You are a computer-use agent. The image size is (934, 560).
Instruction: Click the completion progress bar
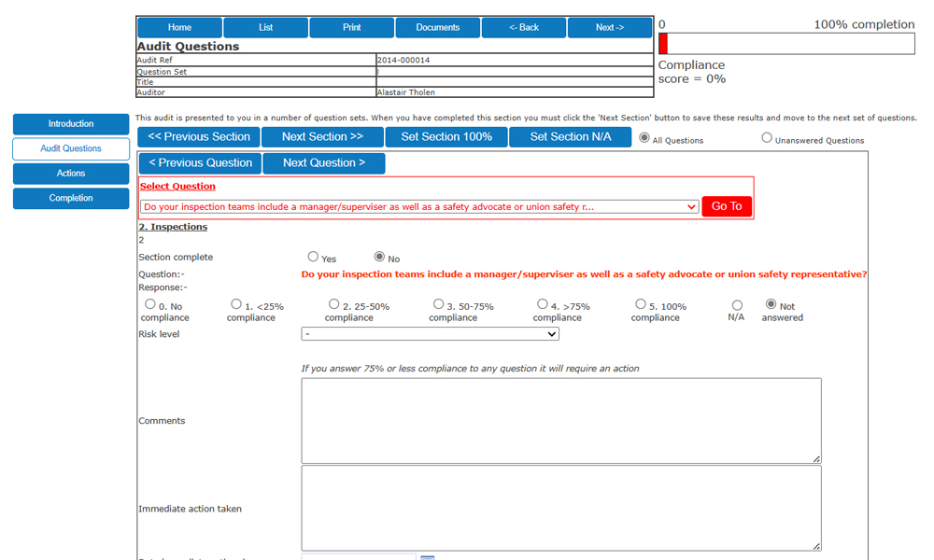pyautogui.click(x=786, y=43)
